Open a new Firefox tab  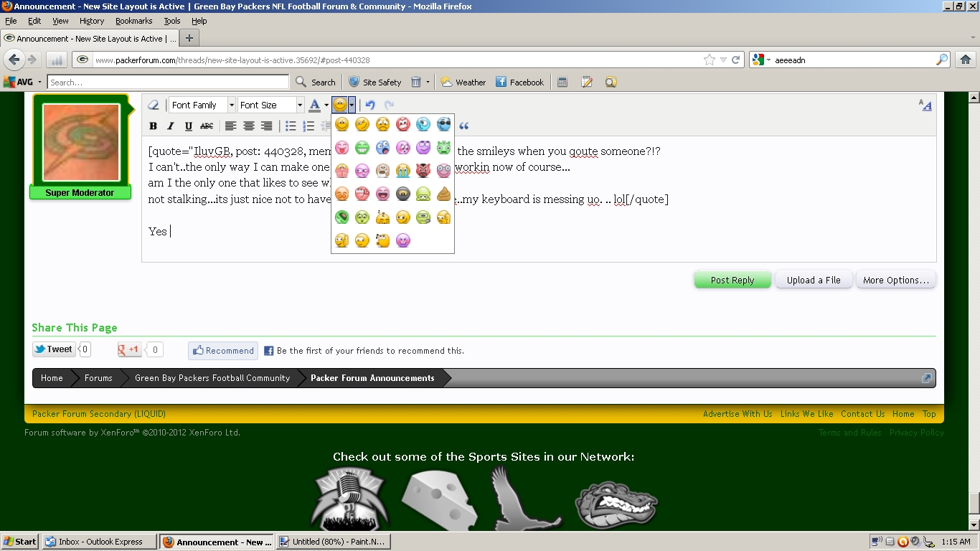189,38
